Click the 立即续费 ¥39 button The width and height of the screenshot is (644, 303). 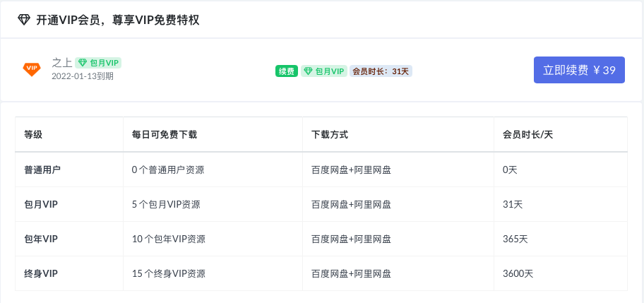579,70
